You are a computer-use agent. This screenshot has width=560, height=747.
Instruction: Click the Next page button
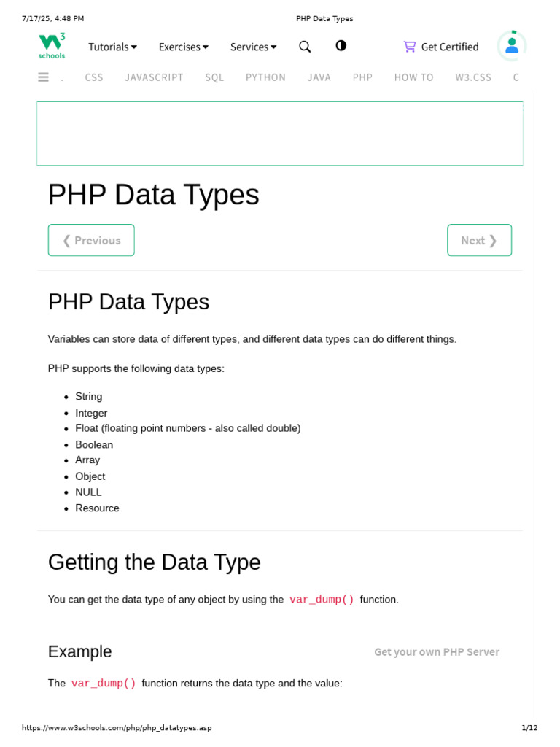pos(479,240)
